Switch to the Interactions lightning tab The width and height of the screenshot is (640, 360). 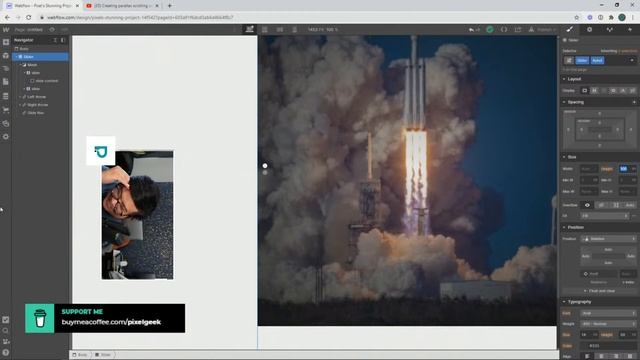[630, 29]
